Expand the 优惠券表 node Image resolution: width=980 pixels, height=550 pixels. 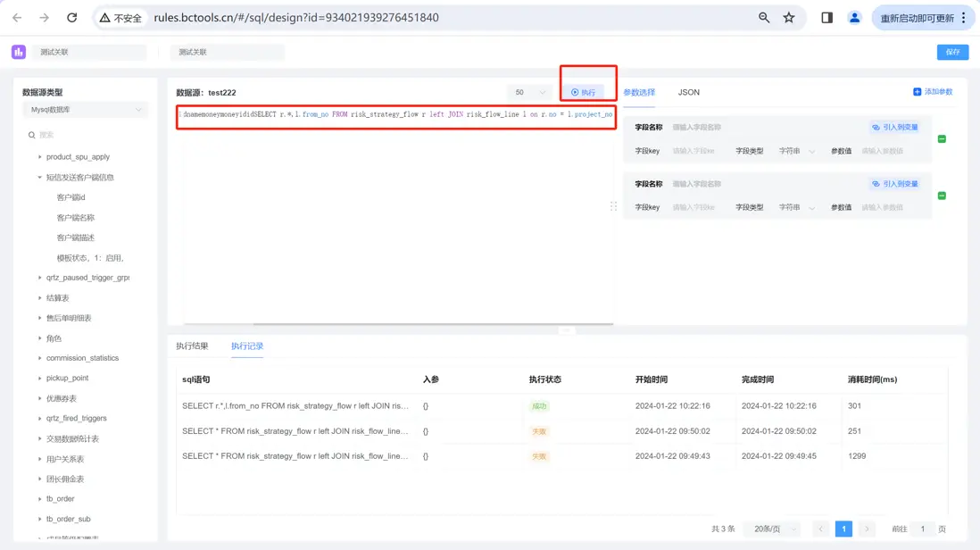[40, 398]
